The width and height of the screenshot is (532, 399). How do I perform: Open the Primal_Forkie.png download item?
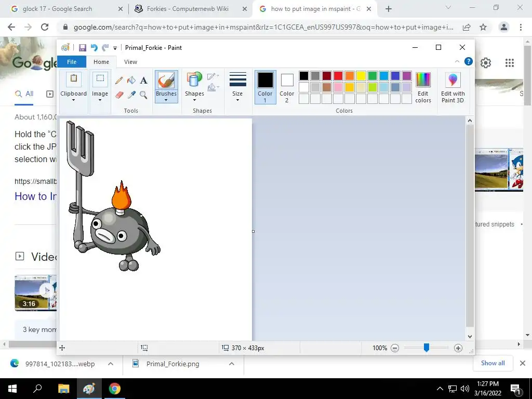pyautogui.click(x=172, y=364)
